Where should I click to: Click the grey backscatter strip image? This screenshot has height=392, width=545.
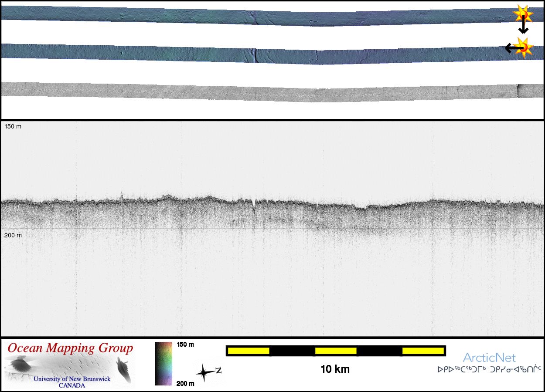(x=262, y=92)
